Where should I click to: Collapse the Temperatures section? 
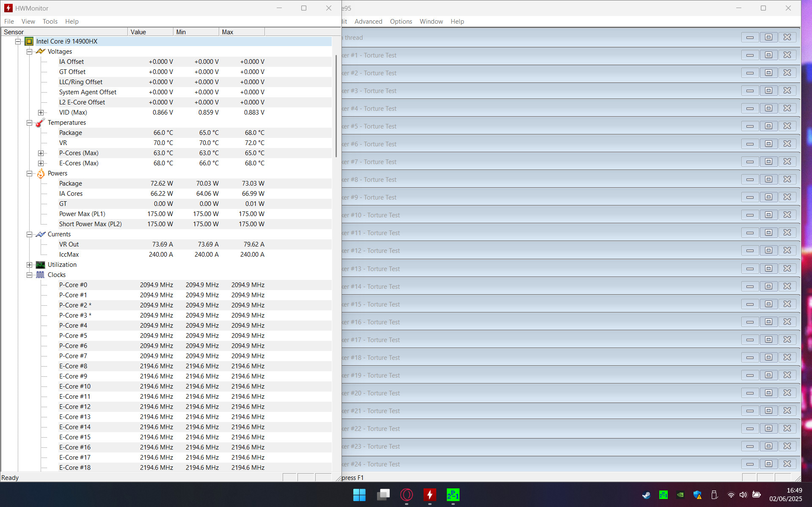tap(29, 123)
